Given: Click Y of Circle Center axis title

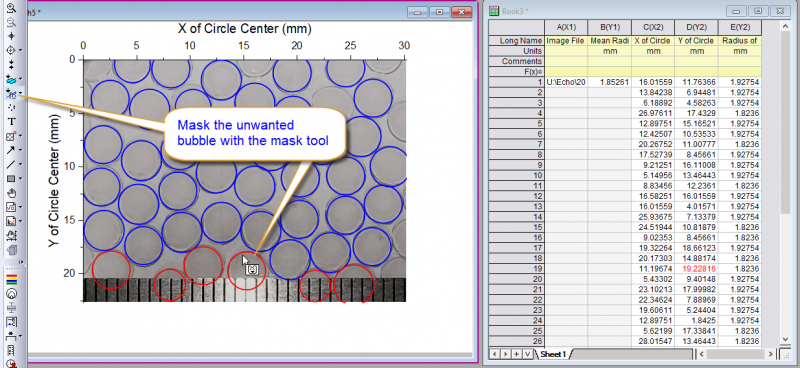Looking at the screenshot, I should tap(54, 181).
